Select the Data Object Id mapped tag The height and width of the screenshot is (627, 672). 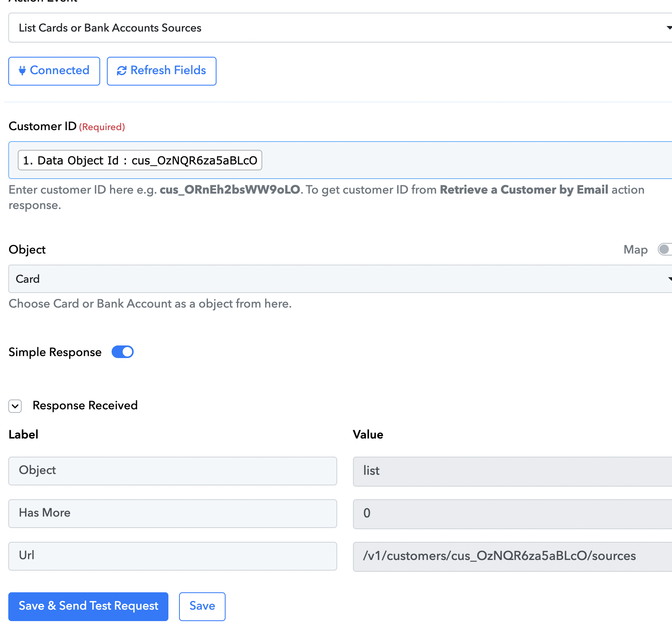click(x=140, y=160)
